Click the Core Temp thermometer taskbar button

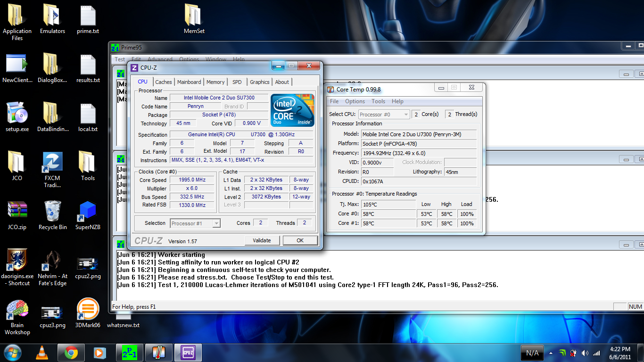(x=158, y=353)
